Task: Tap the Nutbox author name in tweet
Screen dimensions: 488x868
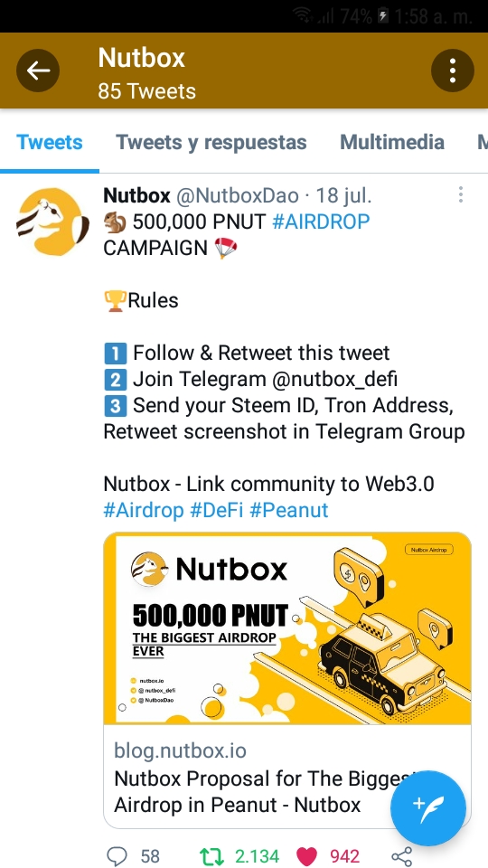Action: coord(136,195)
